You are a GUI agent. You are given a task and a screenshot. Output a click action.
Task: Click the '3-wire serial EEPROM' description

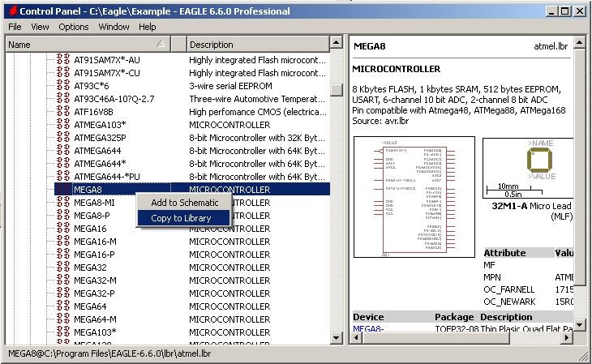point(230,86)
